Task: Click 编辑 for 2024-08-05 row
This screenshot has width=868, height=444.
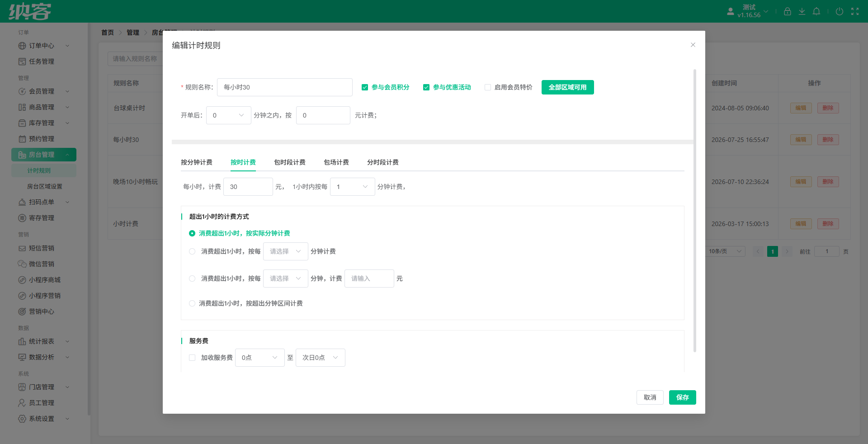Action: (x=801, y=108)
